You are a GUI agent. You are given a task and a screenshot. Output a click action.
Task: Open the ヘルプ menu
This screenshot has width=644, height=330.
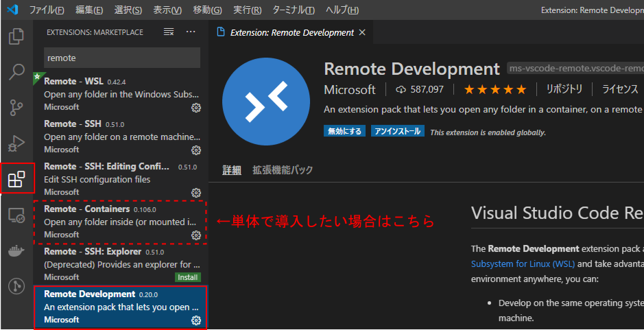pos(342,10)
